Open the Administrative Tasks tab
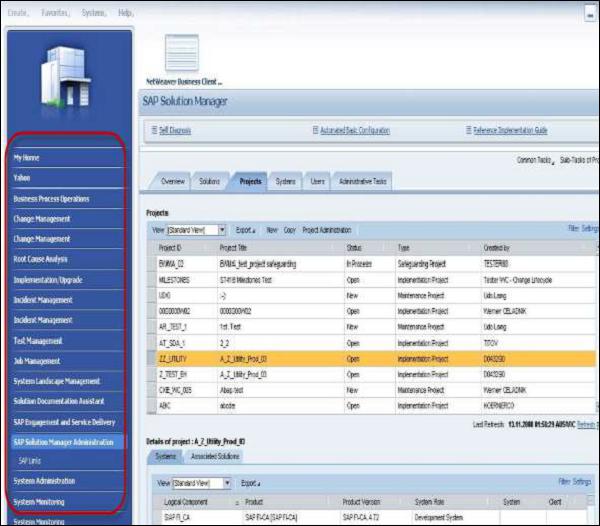This screenshot has width=600, height=526. click(362, 181)
